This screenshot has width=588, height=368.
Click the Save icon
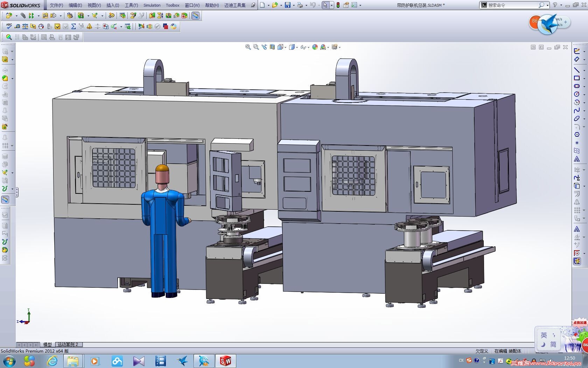pyautogui.click(x=287, y=5)
